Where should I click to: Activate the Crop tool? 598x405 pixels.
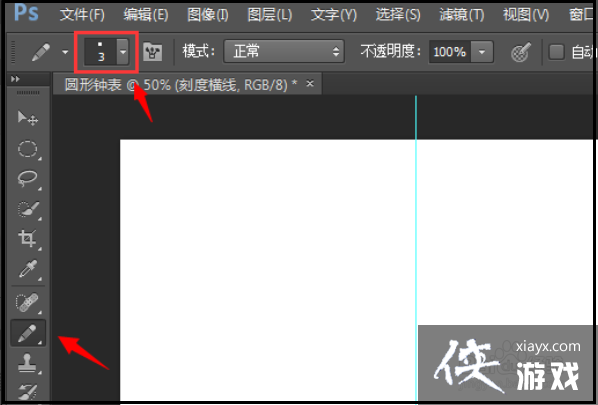click(28, 239)
